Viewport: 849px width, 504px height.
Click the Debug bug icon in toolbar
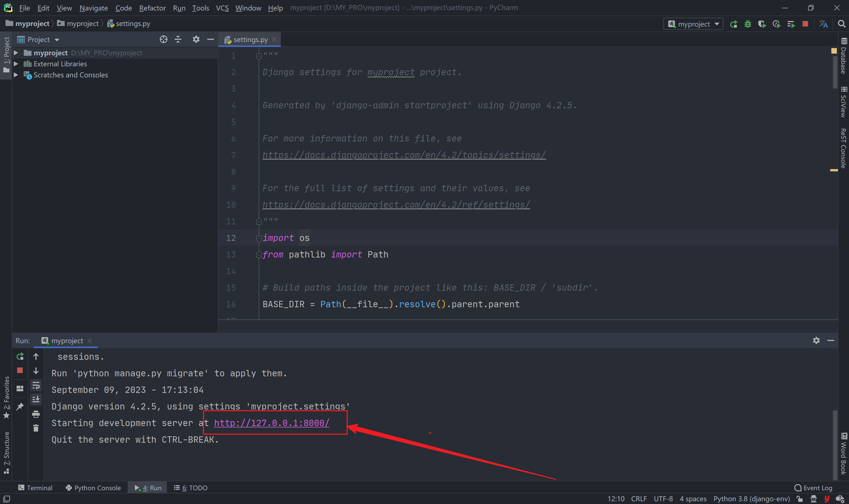pos(748,24)
